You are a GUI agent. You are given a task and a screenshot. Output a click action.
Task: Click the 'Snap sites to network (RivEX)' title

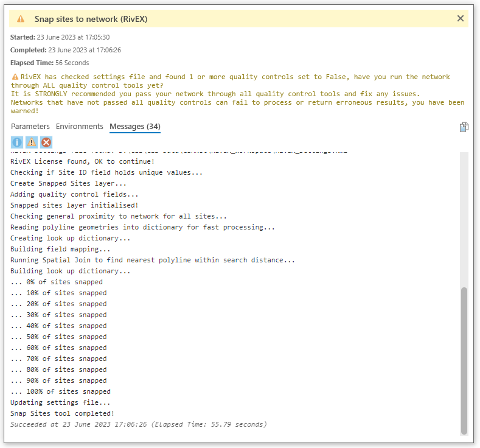91,19
